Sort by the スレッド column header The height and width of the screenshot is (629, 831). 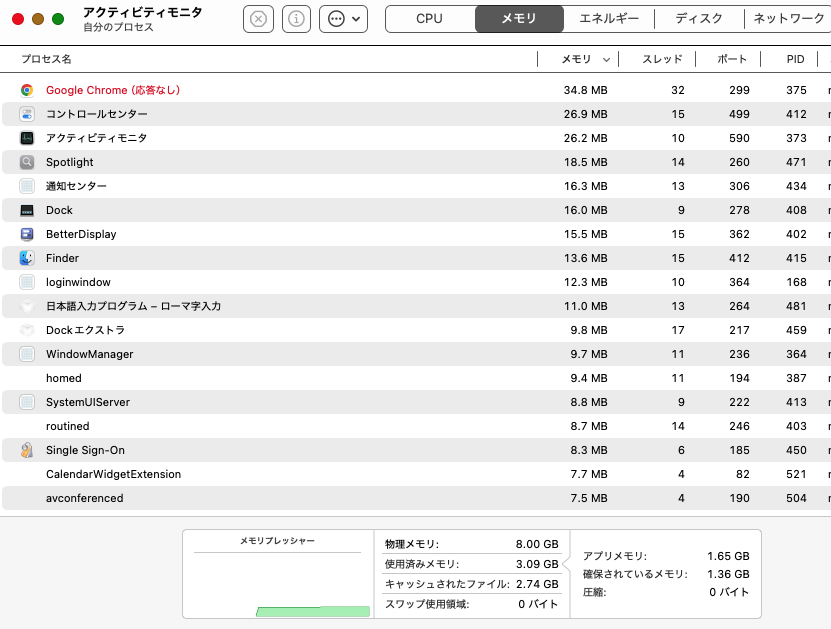(662, 59)
